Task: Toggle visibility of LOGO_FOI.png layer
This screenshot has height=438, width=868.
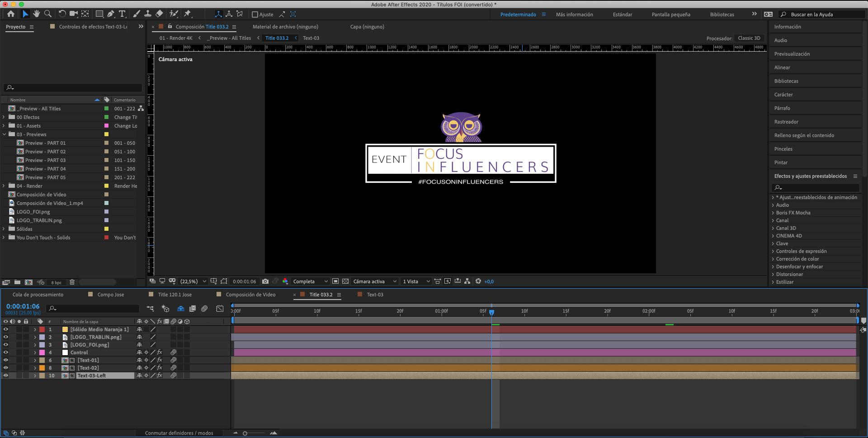Action: [x=6, y=345]
